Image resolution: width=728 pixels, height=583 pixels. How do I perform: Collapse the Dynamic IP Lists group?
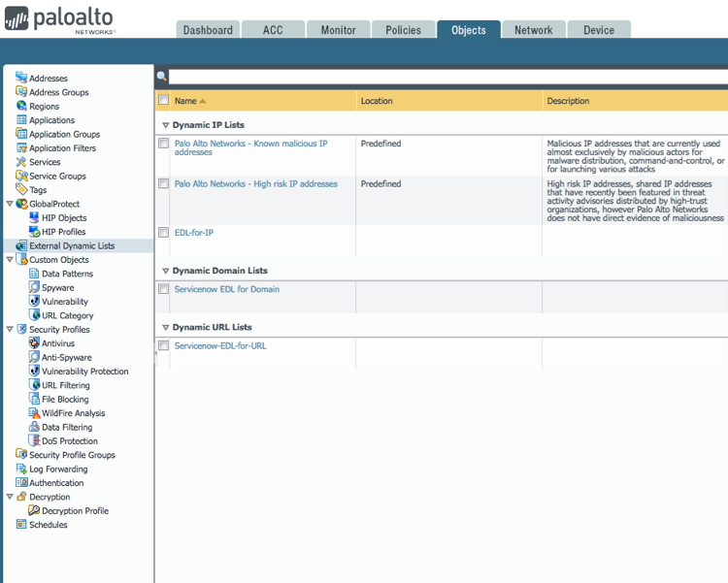(x=165, y=125)
